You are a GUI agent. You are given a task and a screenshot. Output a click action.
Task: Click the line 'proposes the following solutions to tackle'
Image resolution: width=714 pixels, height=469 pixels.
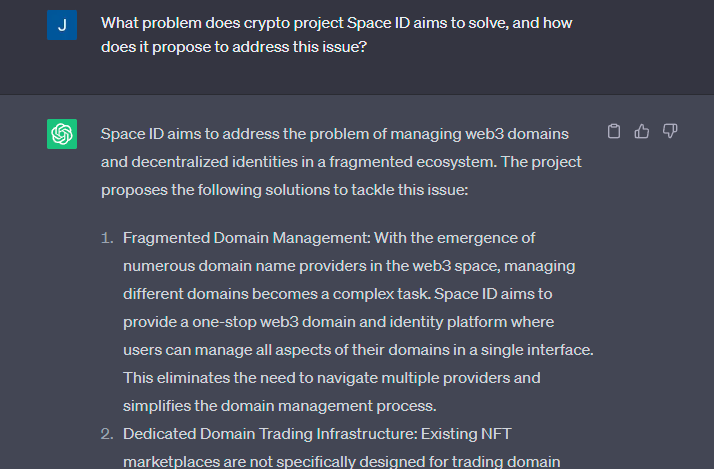285,190
